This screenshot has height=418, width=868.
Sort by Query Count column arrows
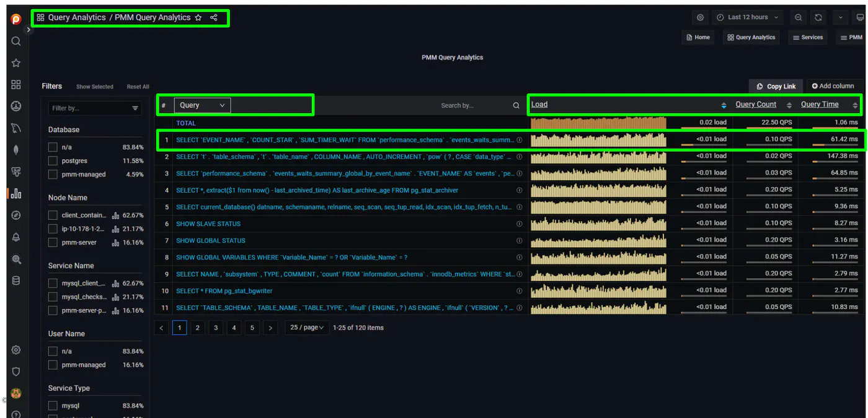coord(789,105)
